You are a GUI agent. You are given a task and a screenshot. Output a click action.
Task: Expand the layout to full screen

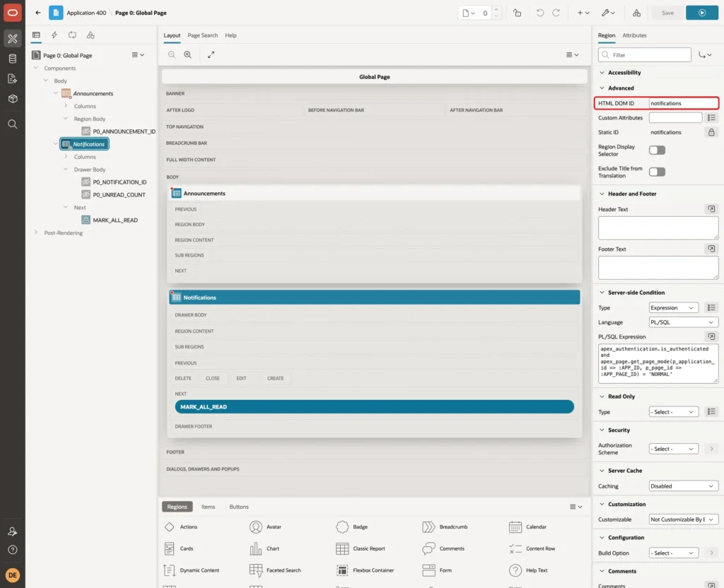[x=211, y=55]
